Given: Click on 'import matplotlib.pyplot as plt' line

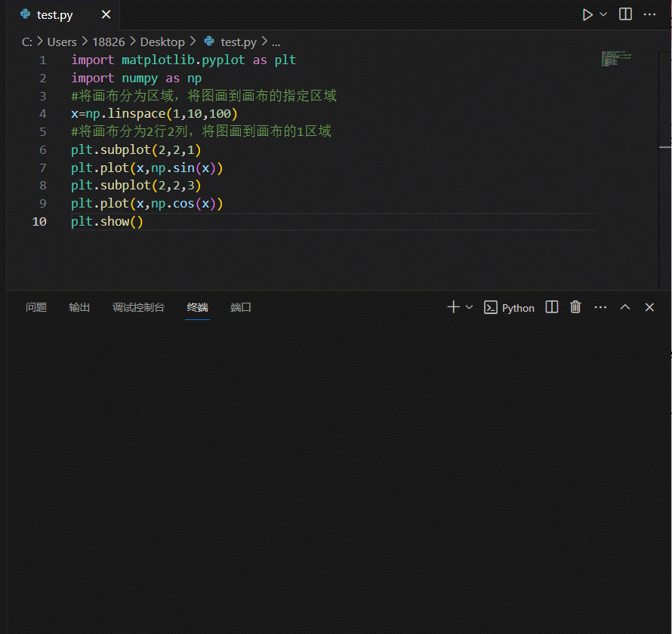Looking at the screenshot, I should click(183, 60).
